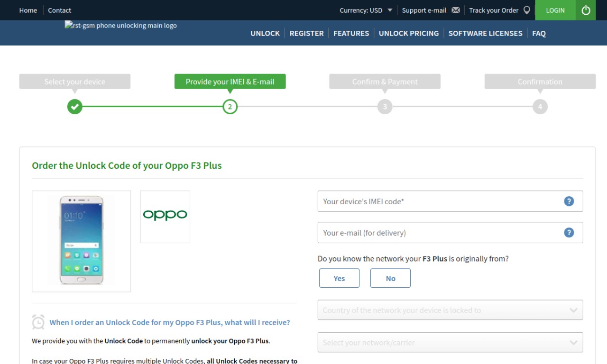Click the Select your device step label
The width and height of the screenshot is (607, 364).
[74, 82]
